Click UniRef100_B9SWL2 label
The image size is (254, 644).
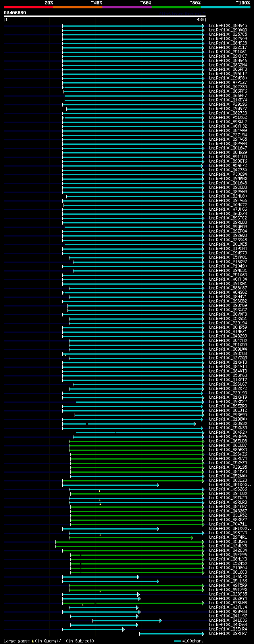click(x=228, y=122)
